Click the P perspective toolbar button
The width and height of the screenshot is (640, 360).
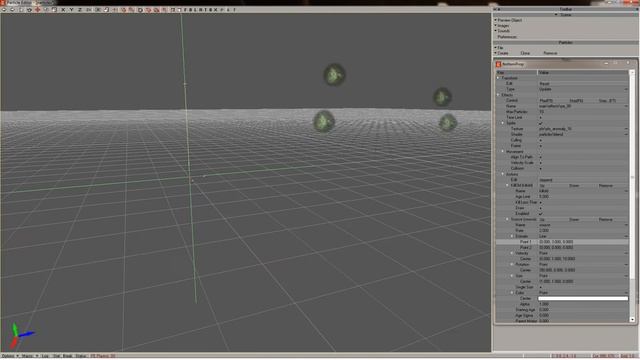coord(222,9)
